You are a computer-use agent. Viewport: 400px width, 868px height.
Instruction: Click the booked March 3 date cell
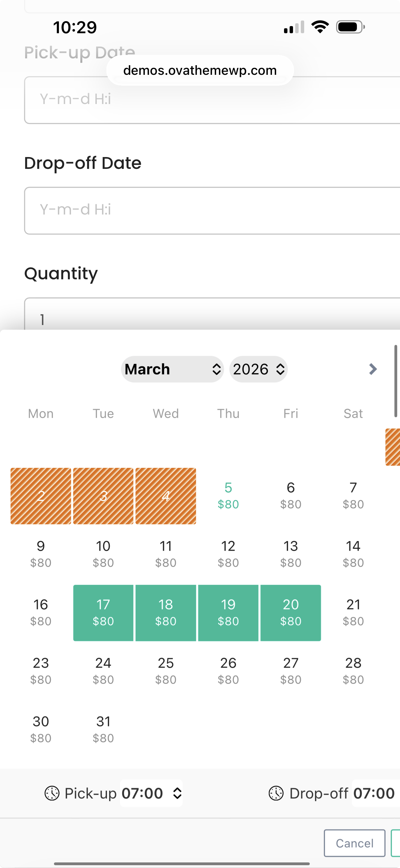pyautogui.click(x=103, y=496)
